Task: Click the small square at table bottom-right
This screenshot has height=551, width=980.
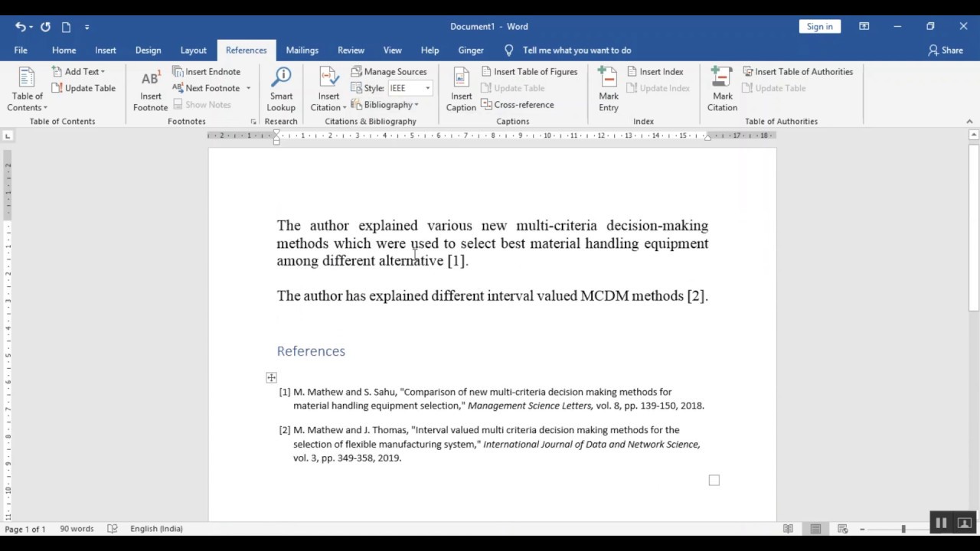Action: (714, 481)
